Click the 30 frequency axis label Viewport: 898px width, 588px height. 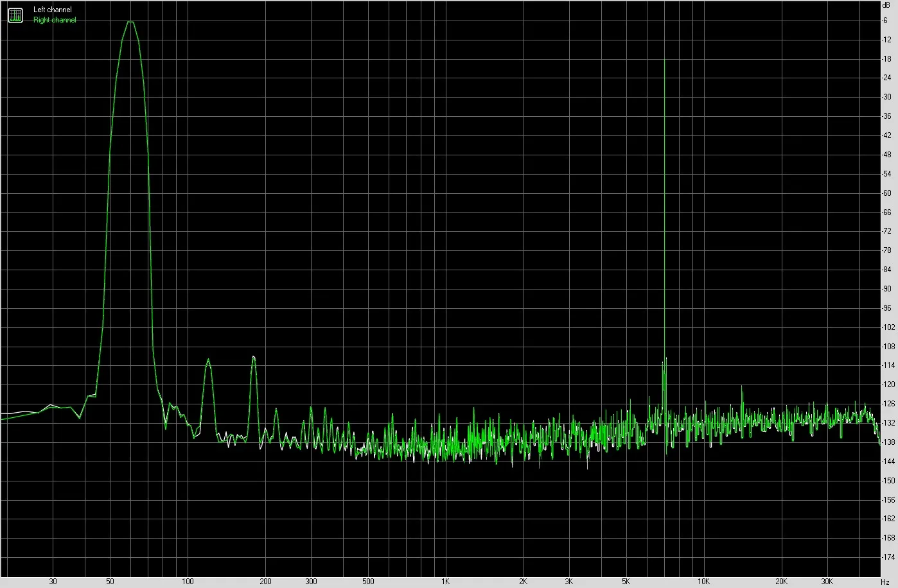[53, 582]
